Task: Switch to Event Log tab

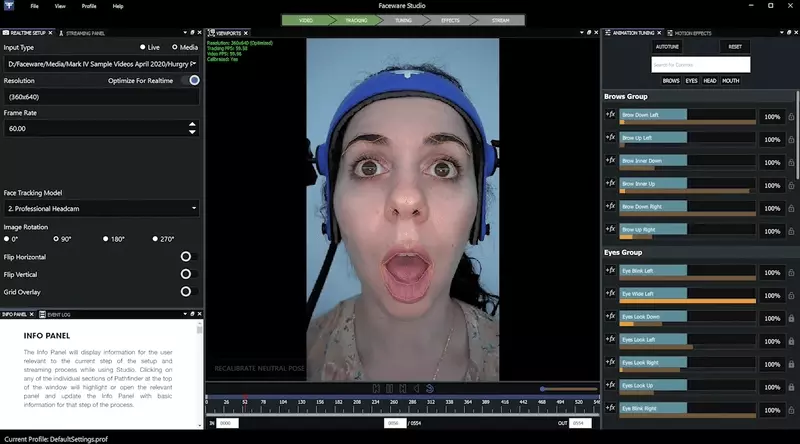Action: [55, 314]
